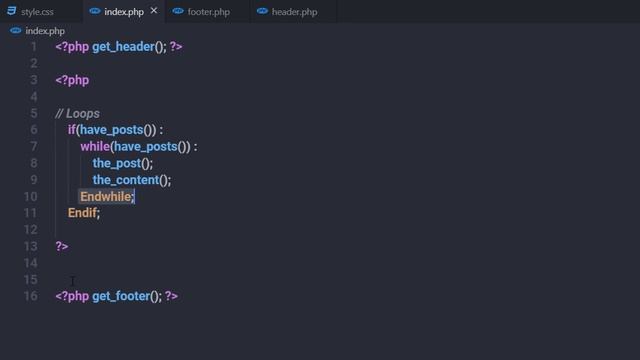Click the get_footer function call
This screenshot has width=640, height=360.
[121, 296]
